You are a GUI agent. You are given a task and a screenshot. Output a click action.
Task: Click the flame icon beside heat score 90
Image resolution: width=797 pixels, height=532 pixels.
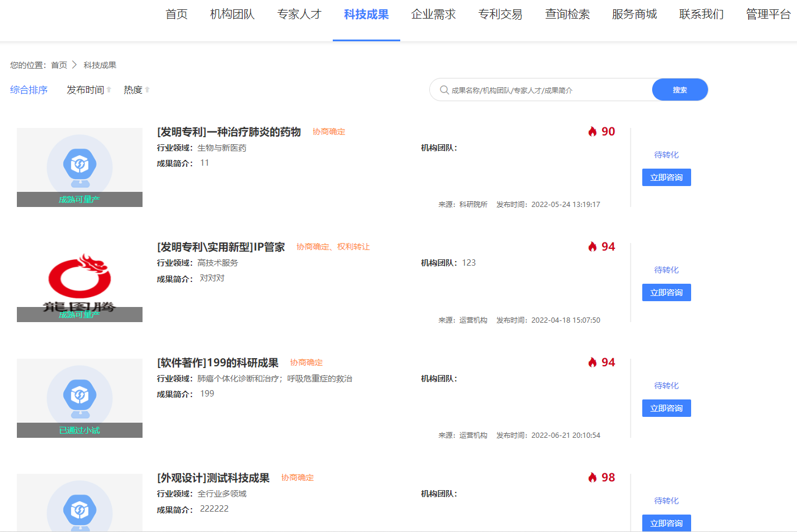pos(592,131)
